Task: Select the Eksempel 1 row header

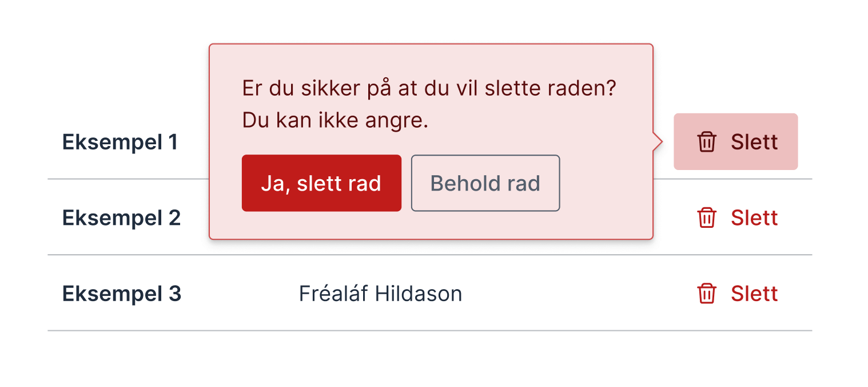Action: [120, 142]
